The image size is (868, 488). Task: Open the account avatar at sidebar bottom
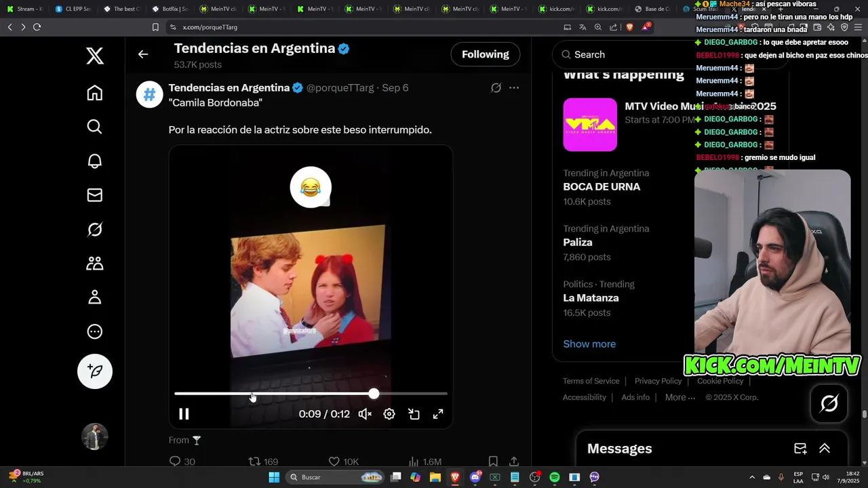pyautogui.click(x=95, y=436)
